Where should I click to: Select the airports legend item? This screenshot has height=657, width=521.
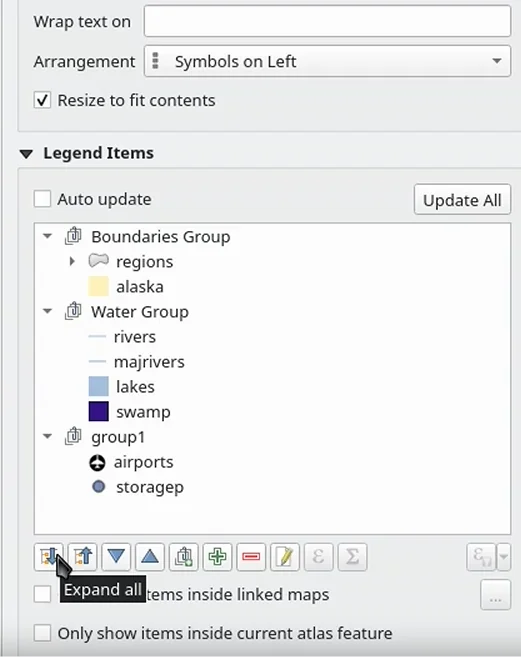[x=143, y=462]
